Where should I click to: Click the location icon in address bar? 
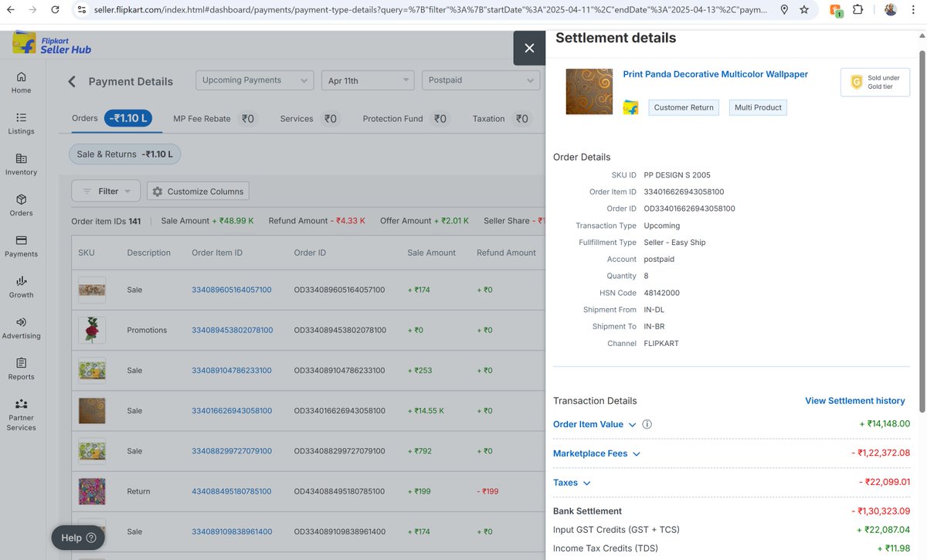[x=784, y=10]
